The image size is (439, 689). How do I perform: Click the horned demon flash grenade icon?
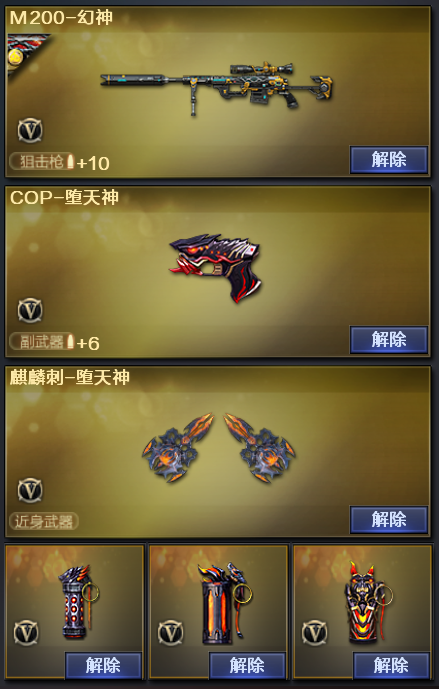[x=367, y=603]
